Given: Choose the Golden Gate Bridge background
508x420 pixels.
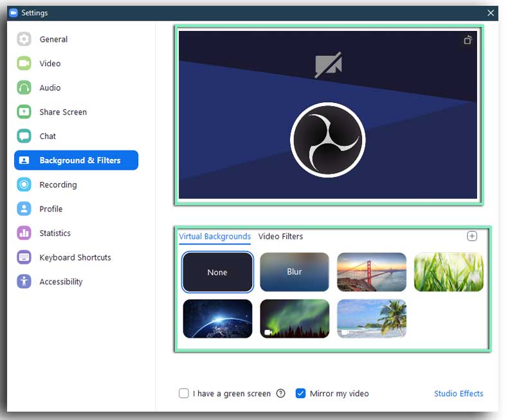Looking at the screenshot, I should pos(372,272).
